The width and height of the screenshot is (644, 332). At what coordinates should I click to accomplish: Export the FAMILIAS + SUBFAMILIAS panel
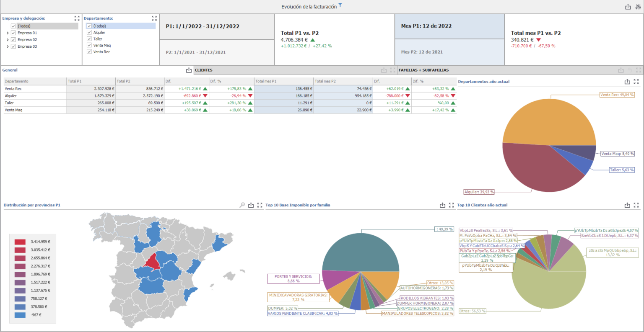tap(621, 70)
